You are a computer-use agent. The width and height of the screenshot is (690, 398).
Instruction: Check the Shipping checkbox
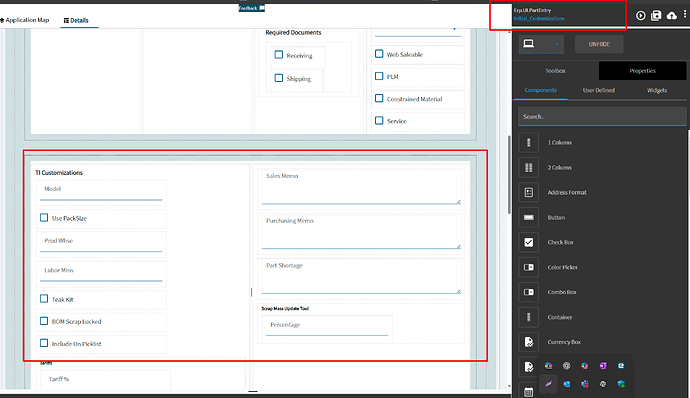point(279,78)
